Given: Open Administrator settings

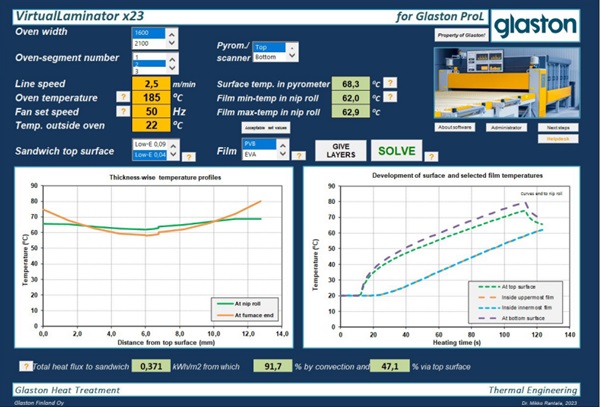Looking at the screenshot, I should [506, 127].
